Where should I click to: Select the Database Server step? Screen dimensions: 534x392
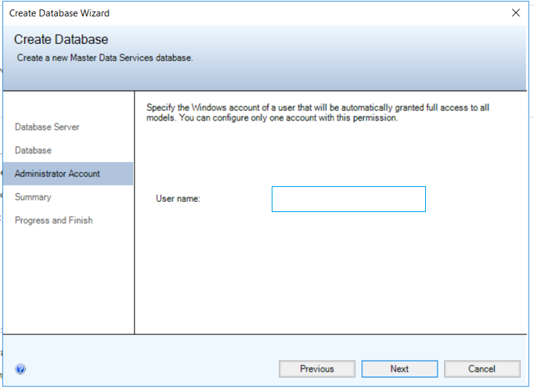[47, 127]
